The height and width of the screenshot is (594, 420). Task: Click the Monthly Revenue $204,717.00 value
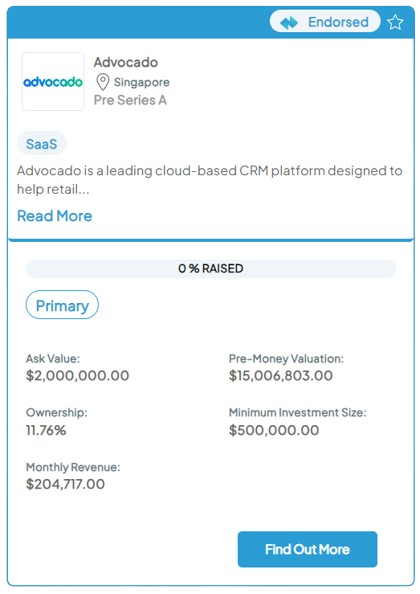pos(65,484)
